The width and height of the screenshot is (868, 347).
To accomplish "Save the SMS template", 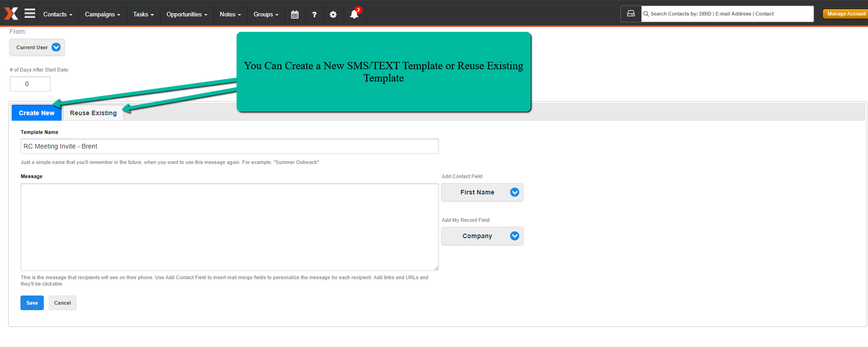I will pos(32,303).
